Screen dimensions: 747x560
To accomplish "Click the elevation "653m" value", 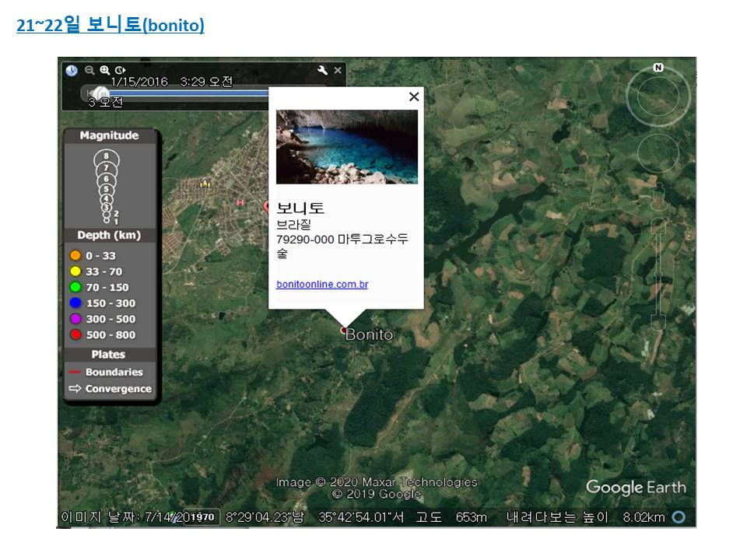I will (x=472, y=517).
